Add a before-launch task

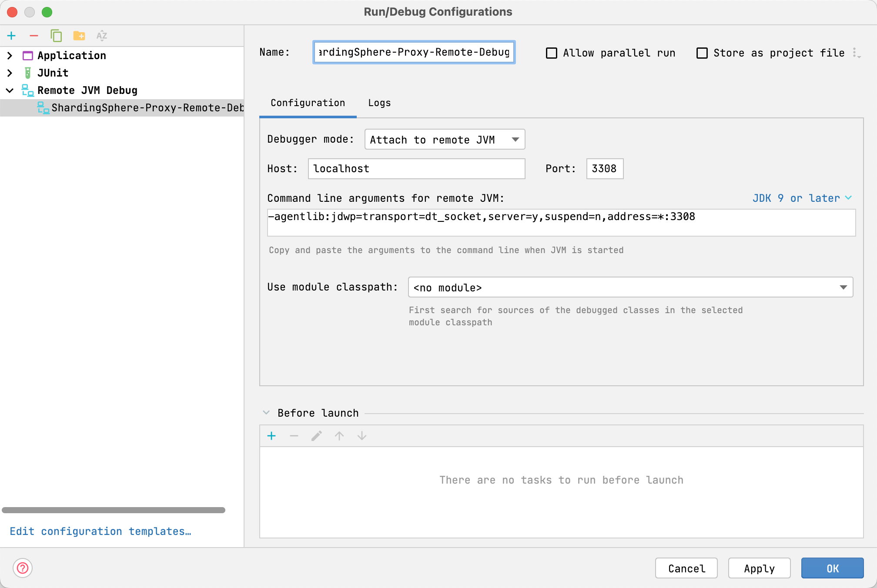click(x=271, y=436)
